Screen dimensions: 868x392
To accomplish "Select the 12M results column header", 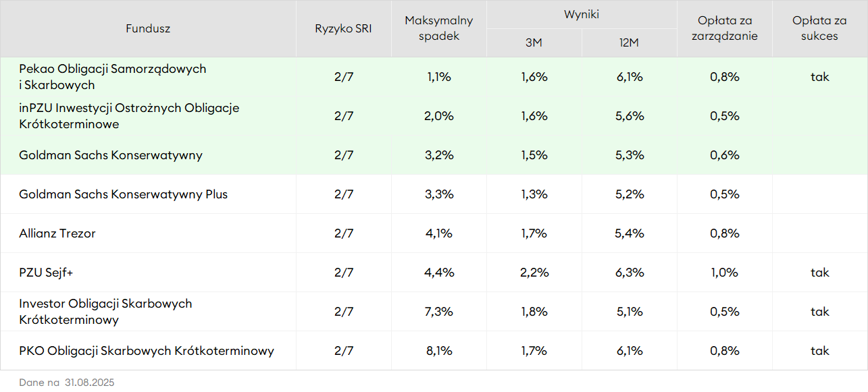I will tap(629, 43).
